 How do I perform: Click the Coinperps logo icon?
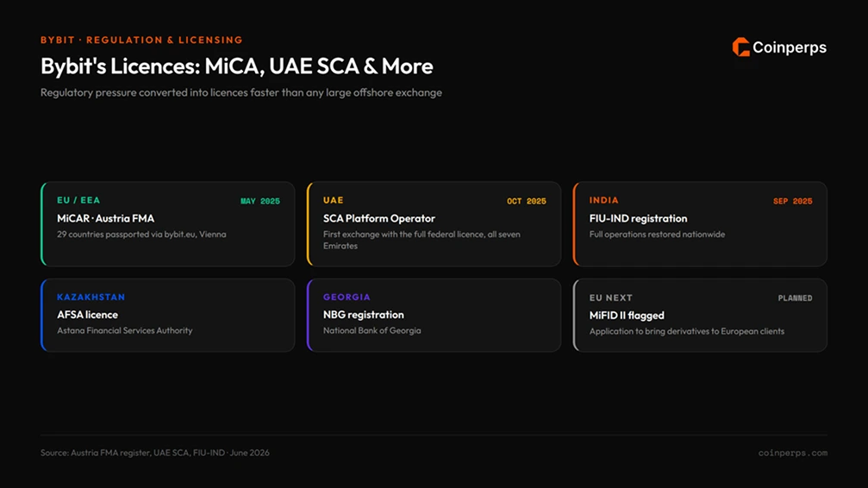pyautogui.click(x=740, y=47)
